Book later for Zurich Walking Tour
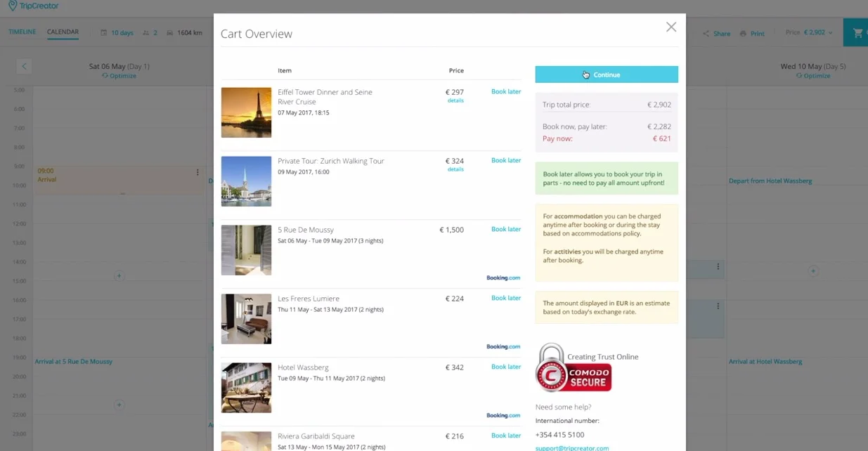 coord(506,161)
